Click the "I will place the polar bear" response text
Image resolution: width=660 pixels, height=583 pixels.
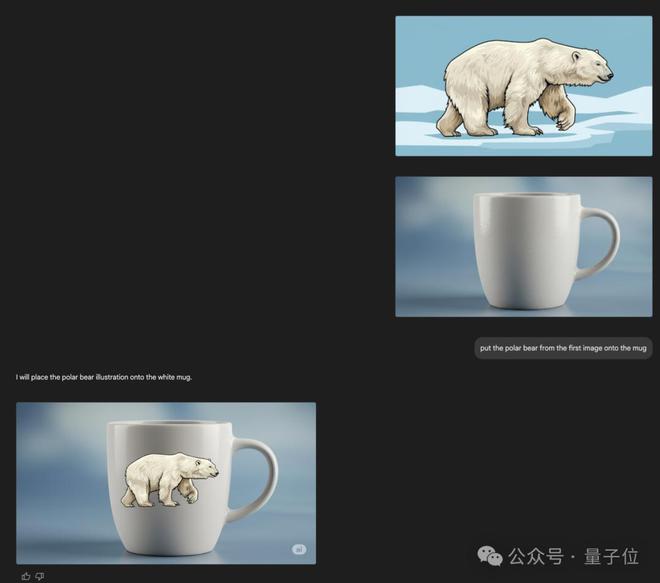click(104, 377)
